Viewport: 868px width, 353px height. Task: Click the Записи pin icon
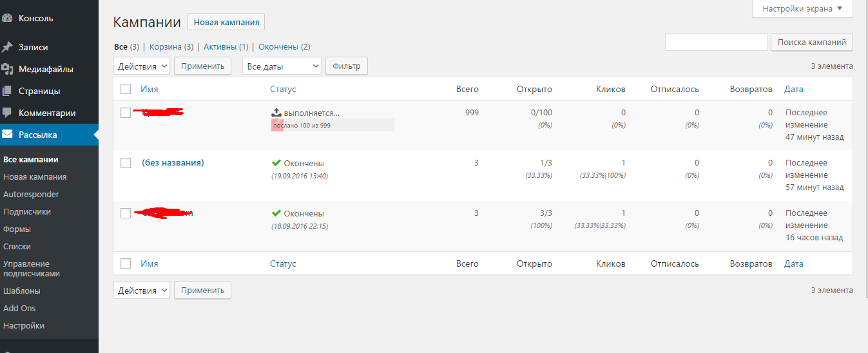click(8, 47)
